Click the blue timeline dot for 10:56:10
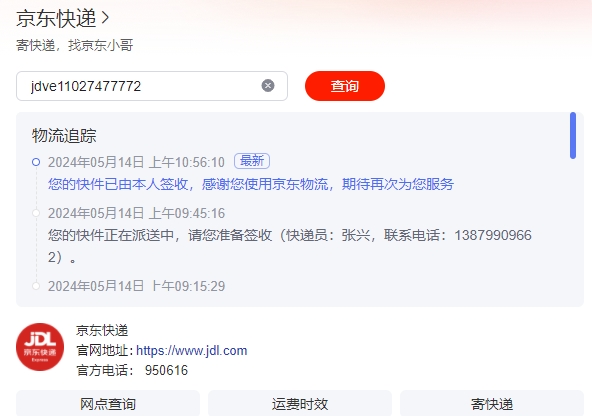 click(36, 162)
